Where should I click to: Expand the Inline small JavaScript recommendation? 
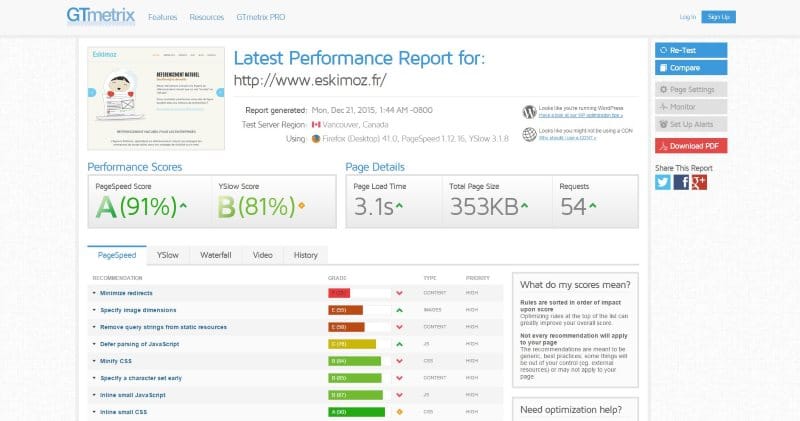click(133, 395)
